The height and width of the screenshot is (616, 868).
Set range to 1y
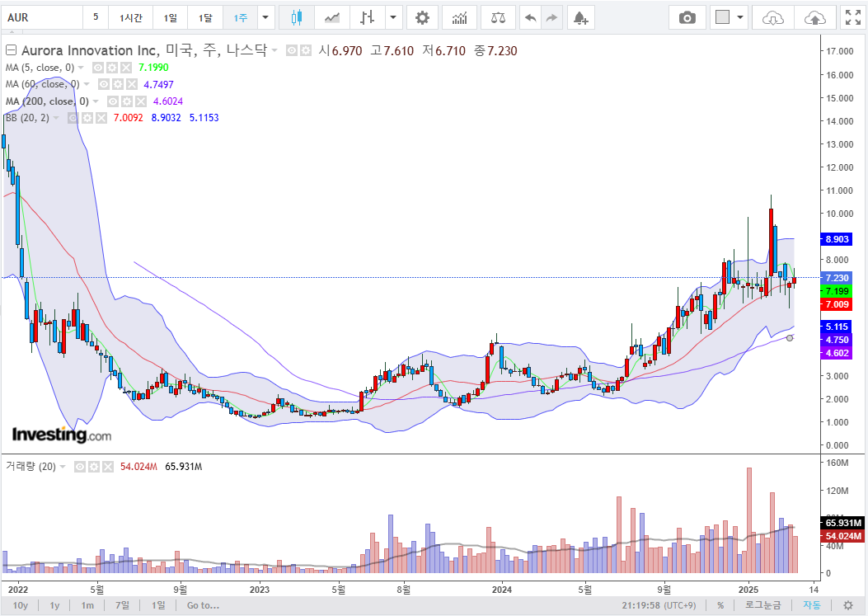54,605
